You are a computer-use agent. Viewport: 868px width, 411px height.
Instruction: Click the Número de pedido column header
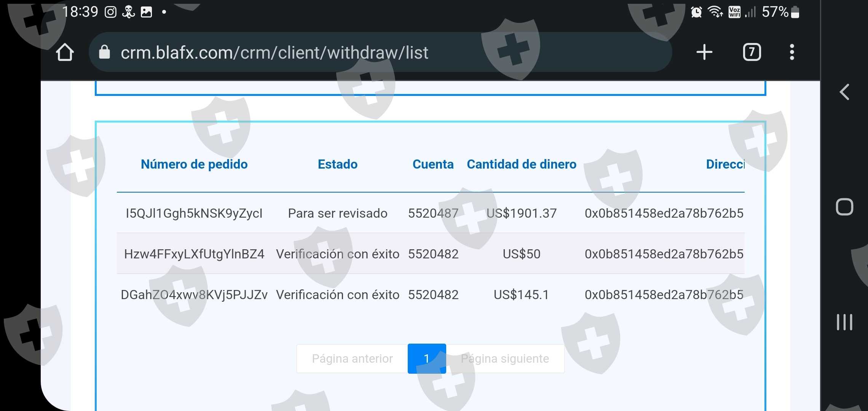(194, 164)
